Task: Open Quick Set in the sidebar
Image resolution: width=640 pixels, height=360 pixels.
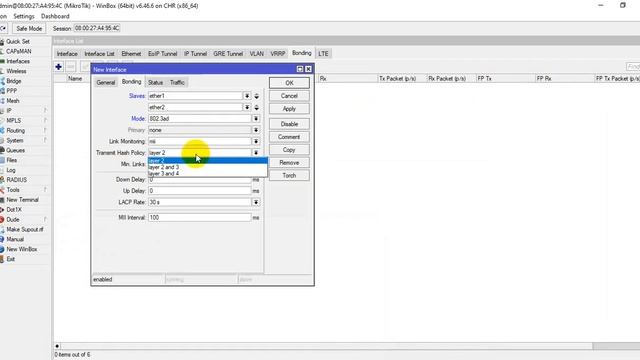Action: [x=18, y=41]
